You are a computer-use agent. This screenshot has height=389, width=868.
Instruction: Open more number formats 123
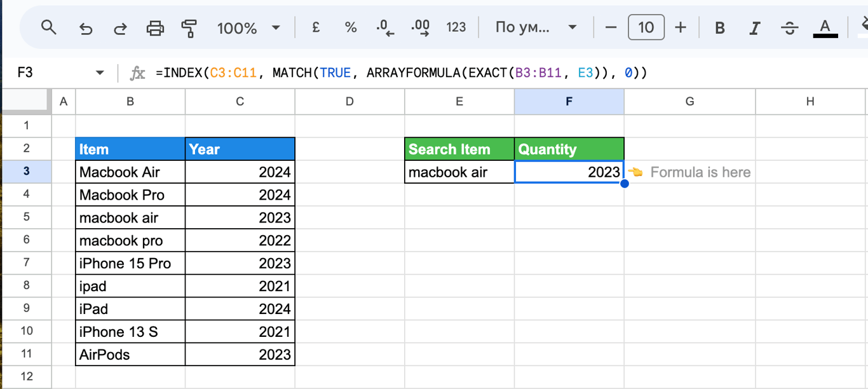coord(456,27)
